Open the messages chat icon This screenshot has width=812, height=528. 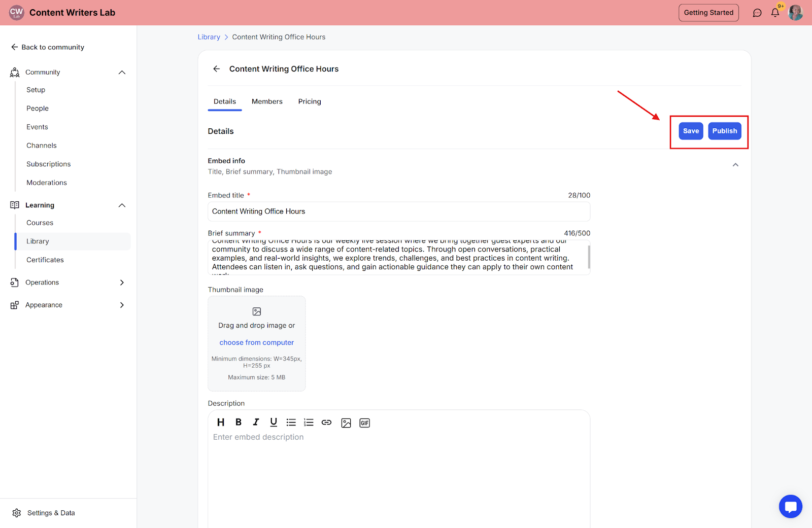757,13
